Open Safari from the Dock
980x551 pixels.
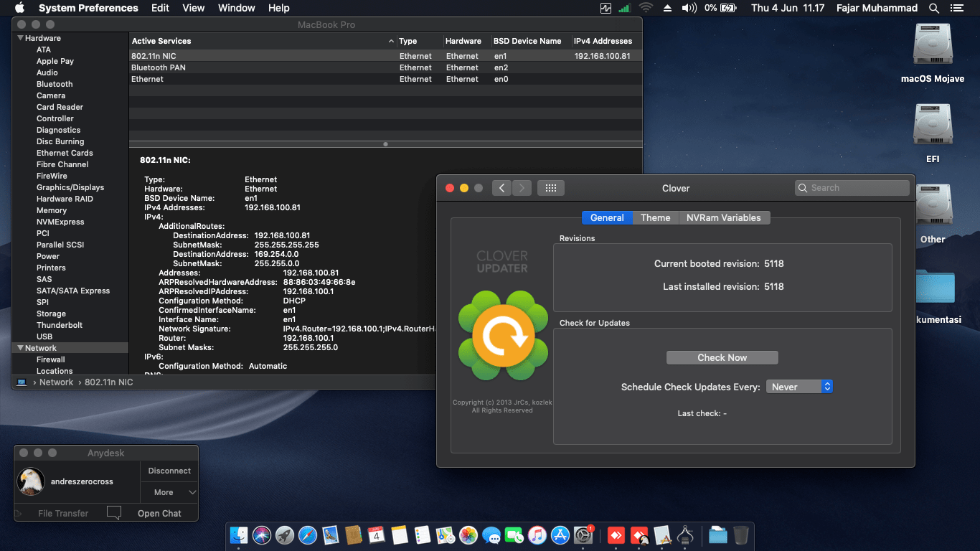(308, 535)
